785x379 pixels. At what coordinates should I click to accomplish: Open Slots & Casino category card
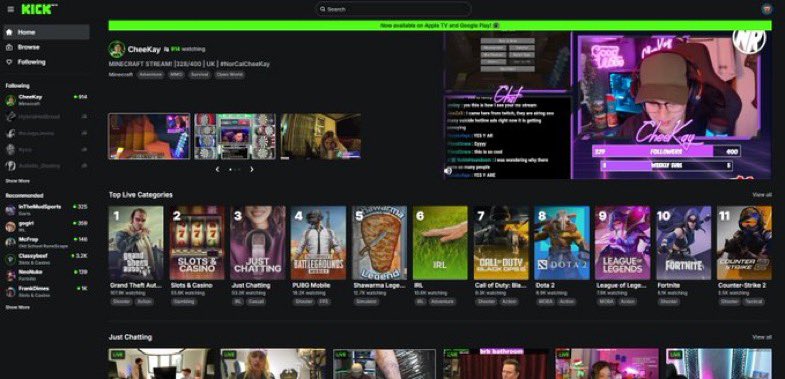[197, 243]
